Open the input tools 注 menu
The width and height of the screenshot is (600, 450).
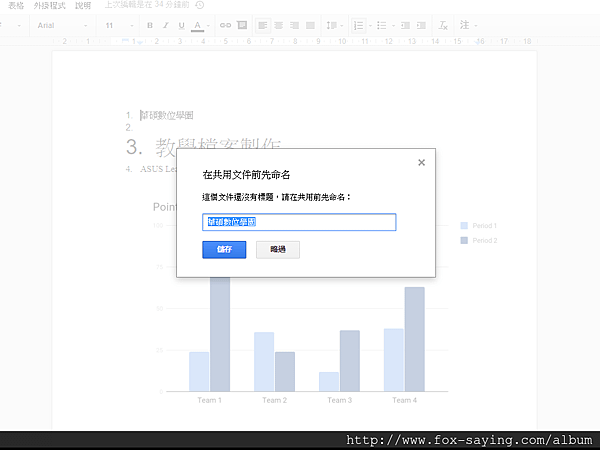(x=468, y=25)
